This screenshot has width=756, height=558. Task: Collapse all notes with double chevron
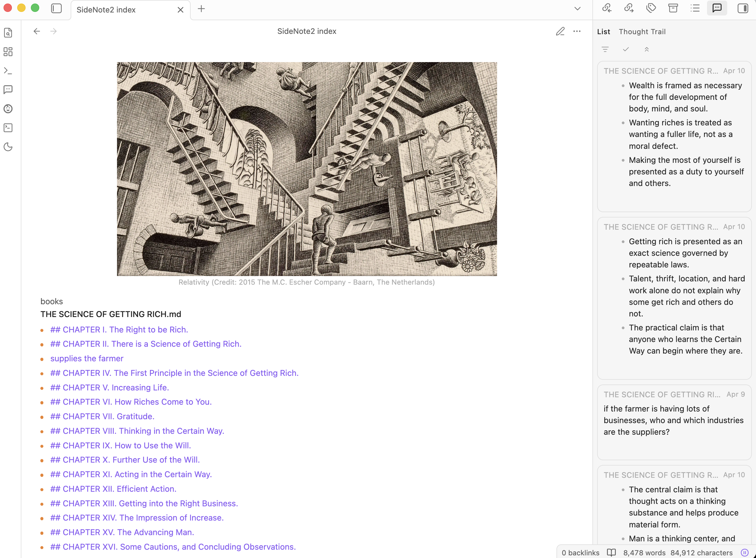coord(647,49)
